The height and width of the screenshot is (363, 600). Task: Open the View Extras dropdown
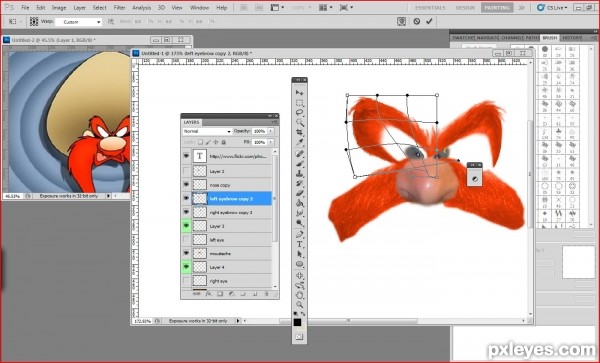click(278, 7)
